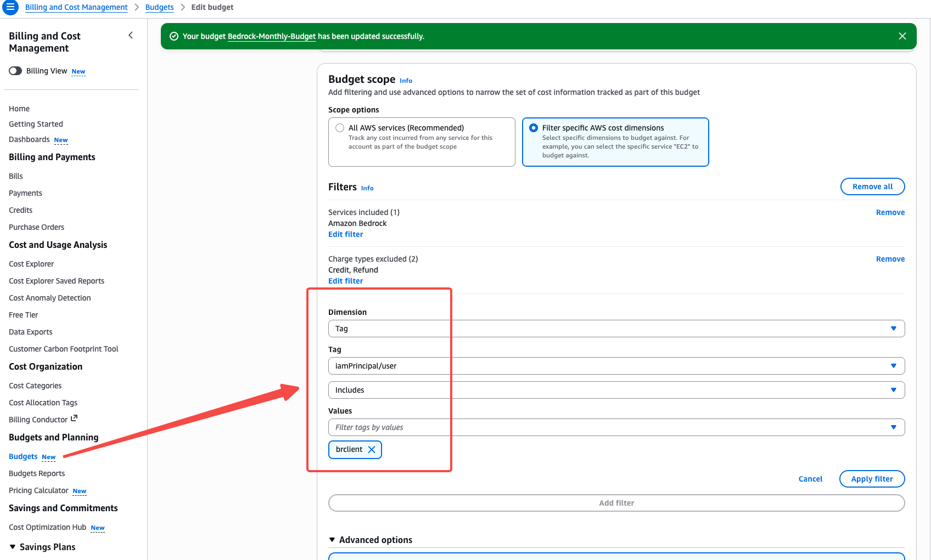Open Cost Anomaly Detection
This screenshot has width=931, height=560.
pos(50,298)
